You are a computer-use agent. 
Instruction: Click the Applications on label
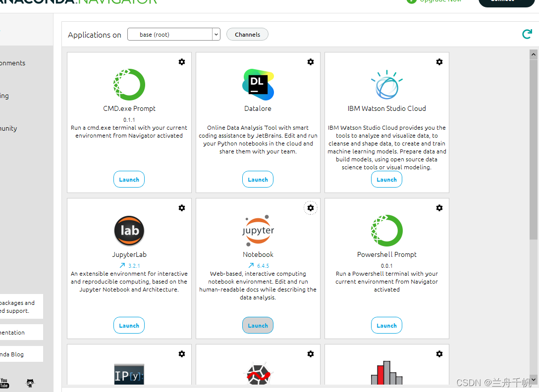(x=95, y=35)
